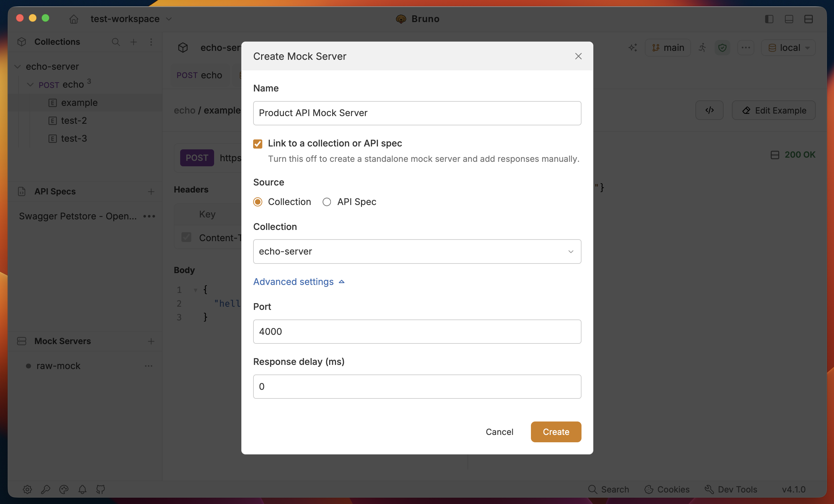This screenshot has height=504, width=834.
Task: Add a new API Spec
Action: [x=151, y=192]
